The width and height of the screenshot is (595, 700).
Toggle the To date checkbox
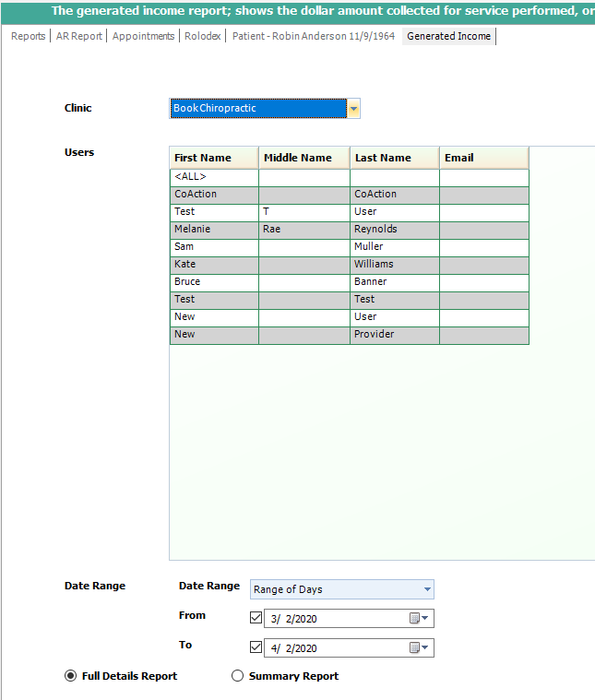[x=256, y=647]
